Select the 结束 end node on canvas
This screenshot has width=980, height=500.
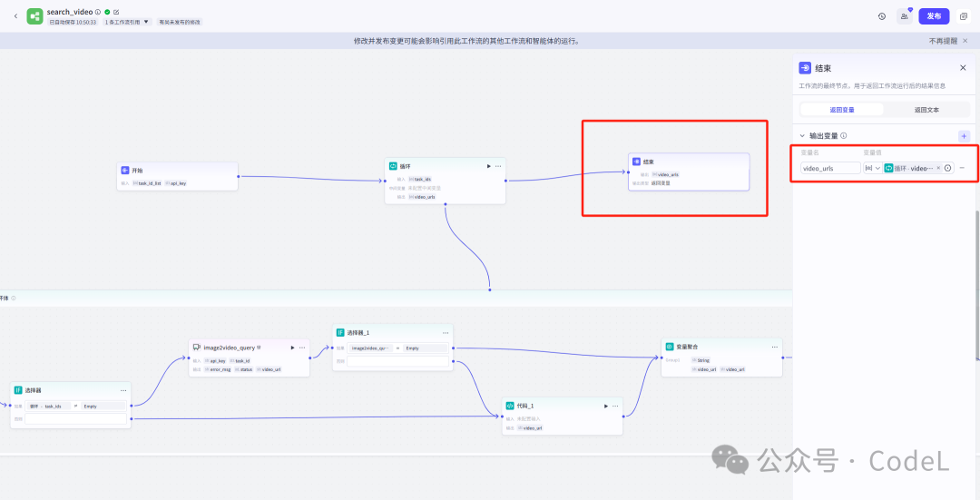click(x=689, y=172)
